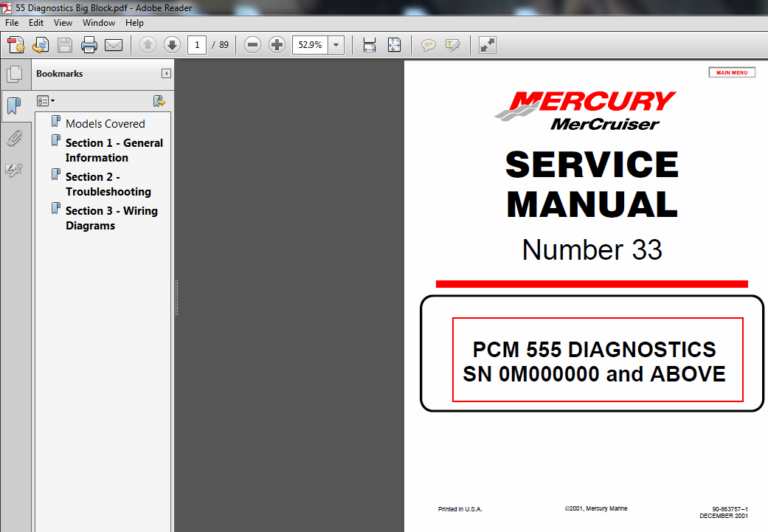
Task: Click the Mercury MerCruiser logo on the page
Action: (586, 111)
